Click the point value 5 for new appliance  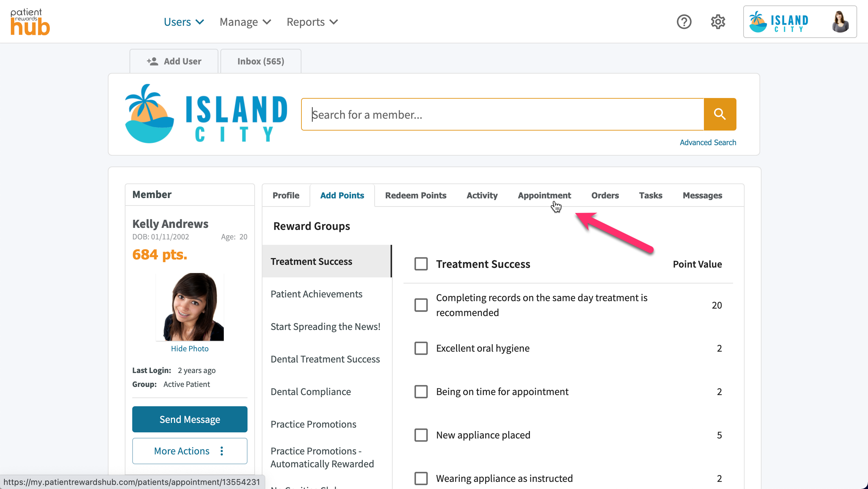pos(719,435)
